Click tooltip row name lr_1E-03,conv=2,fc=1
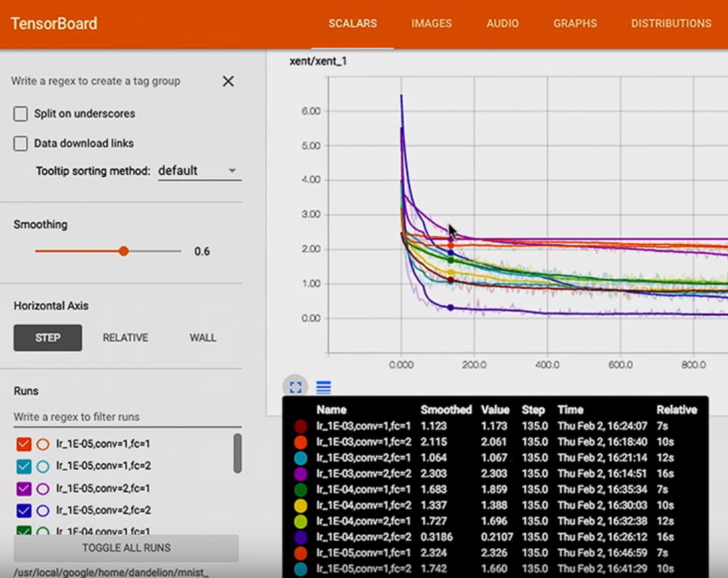The image size is (728, 578). (364, 458)
